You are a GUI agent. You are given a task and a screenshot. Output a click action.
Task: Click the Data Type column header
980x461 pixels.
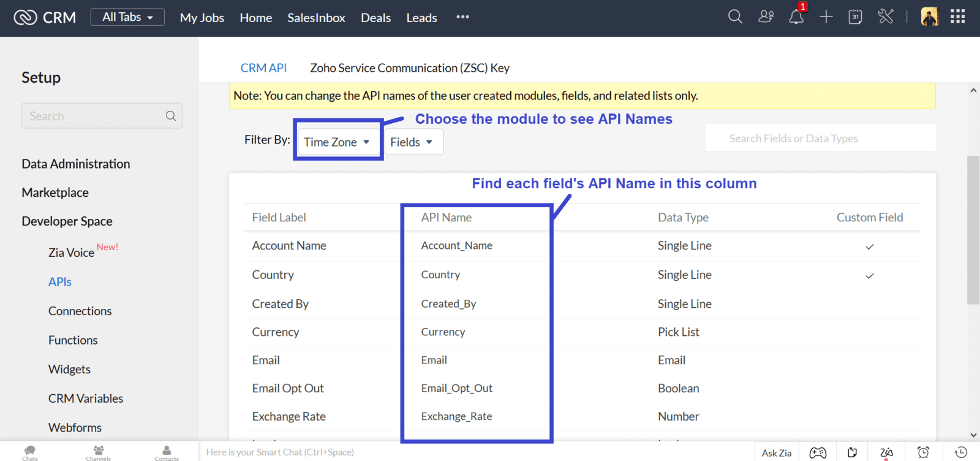pyautogui.click(x=683, y=217)
